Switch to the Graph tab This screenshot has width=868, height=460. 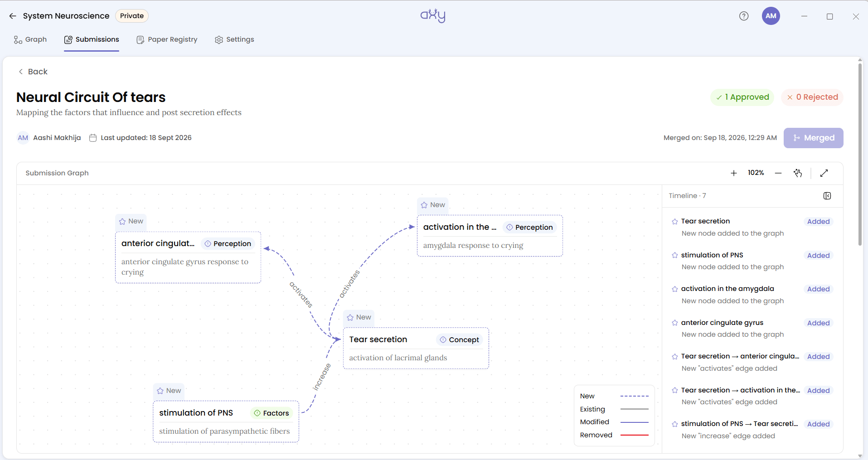30,39
